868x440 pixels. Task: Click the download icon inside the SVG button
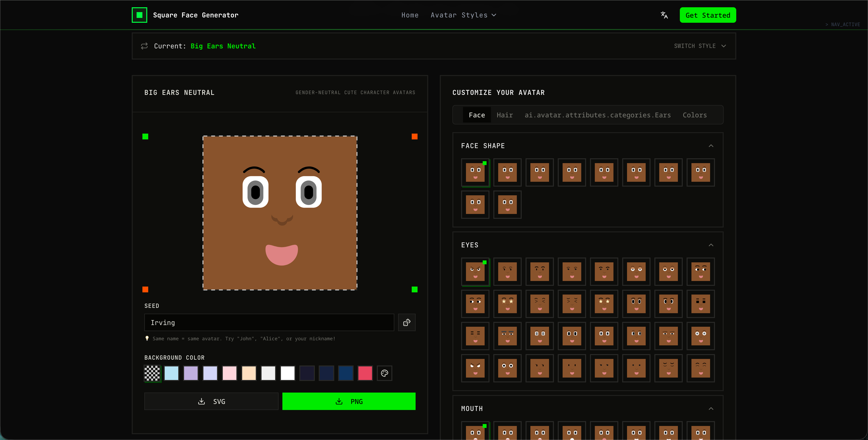(201, 401)
